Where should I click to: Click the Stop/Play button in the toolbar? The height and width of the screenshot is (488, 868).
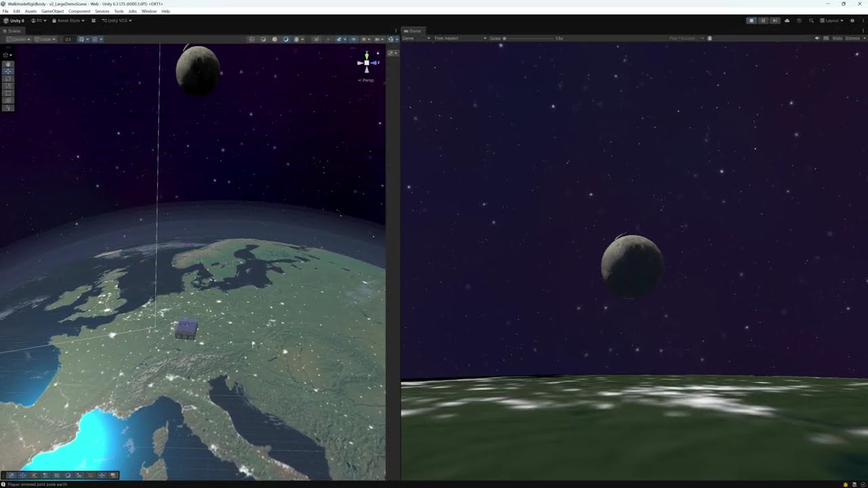(751, 20)
